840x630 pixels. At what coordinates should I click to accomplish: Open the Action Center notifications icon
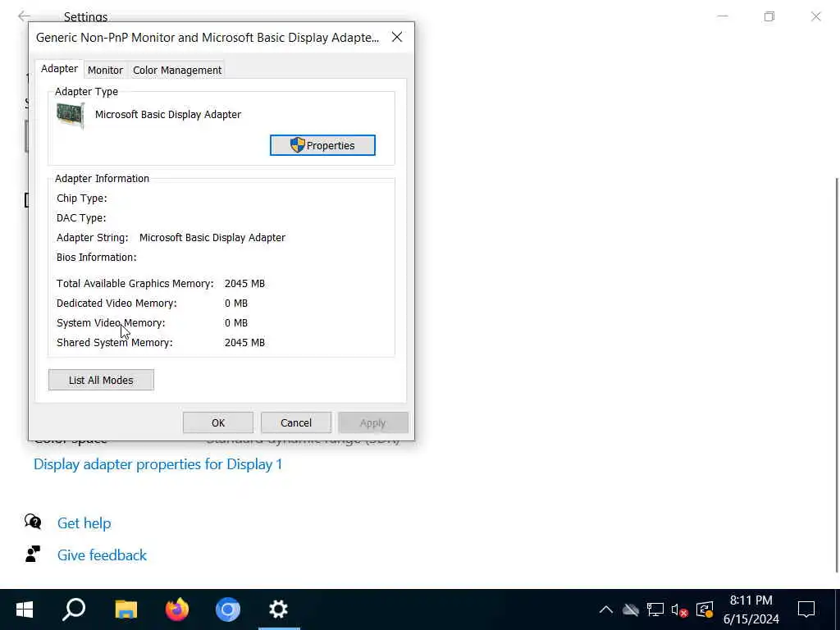click(x=806, y=609)
